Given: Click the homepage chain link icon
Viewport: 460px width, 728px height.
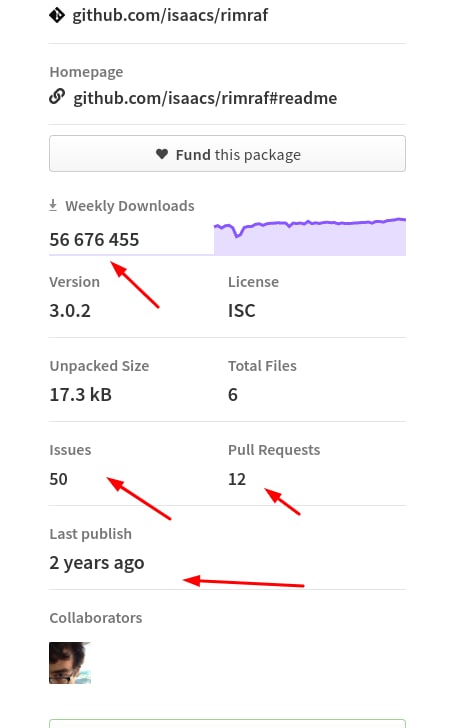Looking at the screenshot, I should [57, 97].
